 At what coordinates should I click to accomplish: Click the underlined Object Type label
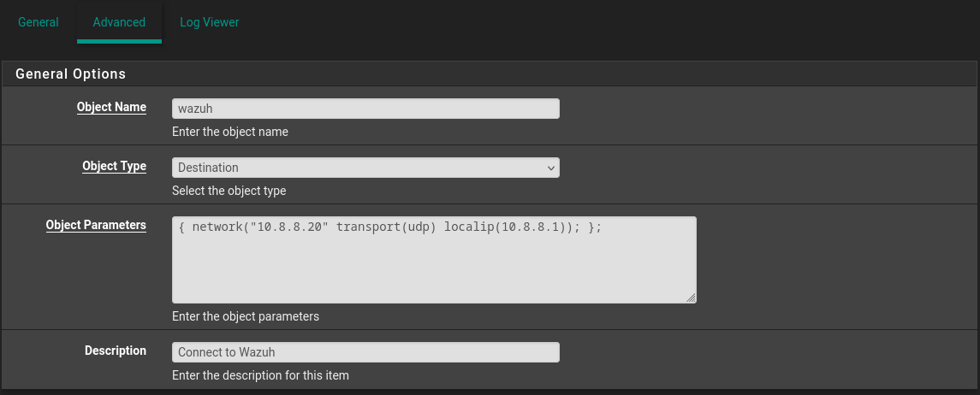115,166
